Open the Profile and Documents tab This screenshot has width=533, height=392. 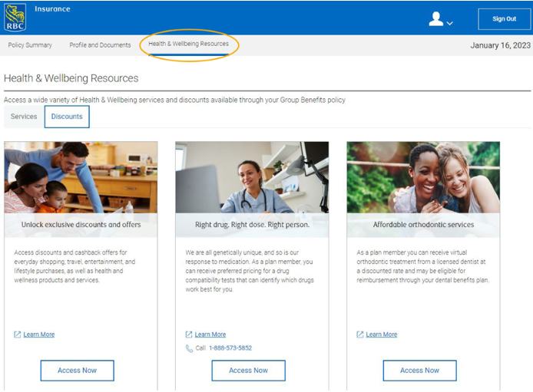[100, 45]
